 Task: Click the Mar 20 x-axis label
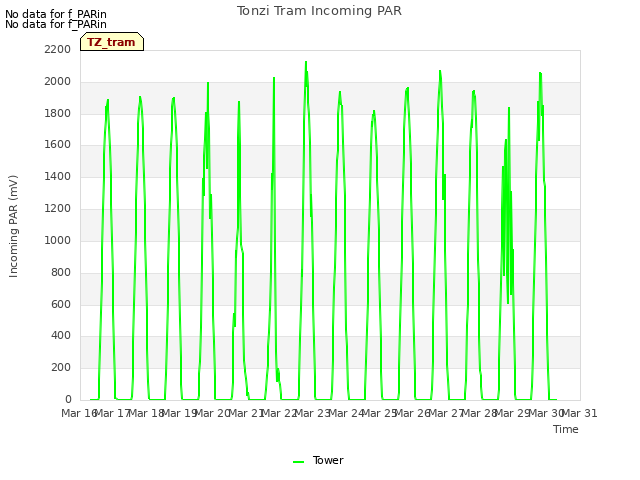point(212,413)
